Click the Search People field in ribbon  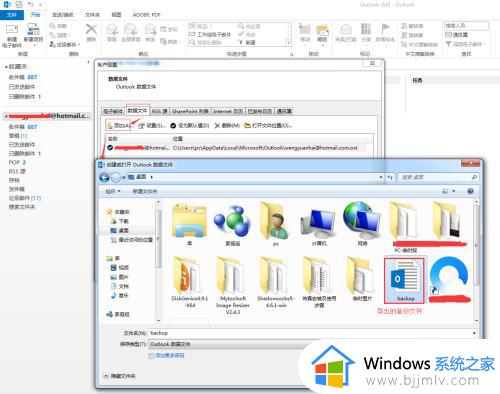(x=466, y=26)
